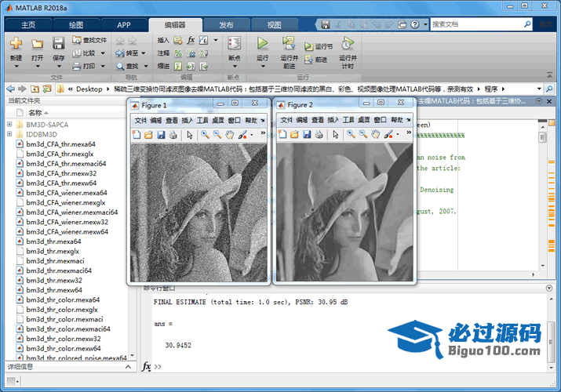Image resolution: width=561 pixels, height=392 pixels.
Task: Expand the IDDBM3D folder in file list
Action: coord(9,135)
